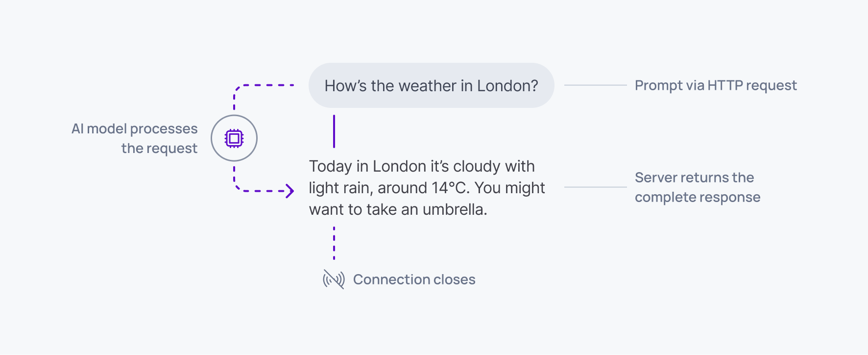Select the "Server returns the" text line

694,177
